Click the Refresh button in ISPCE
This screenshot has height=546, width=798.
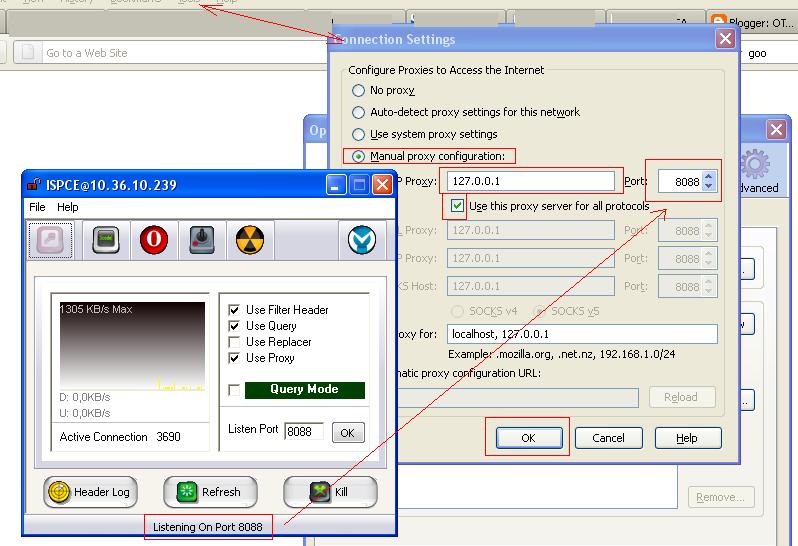pos(210,492)
